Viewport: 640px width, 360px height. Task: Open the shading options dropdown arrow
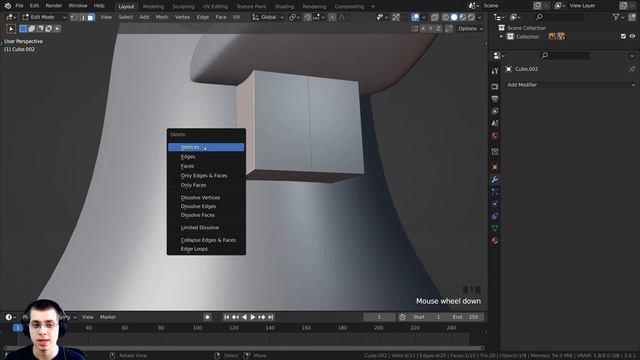point(480,17)
